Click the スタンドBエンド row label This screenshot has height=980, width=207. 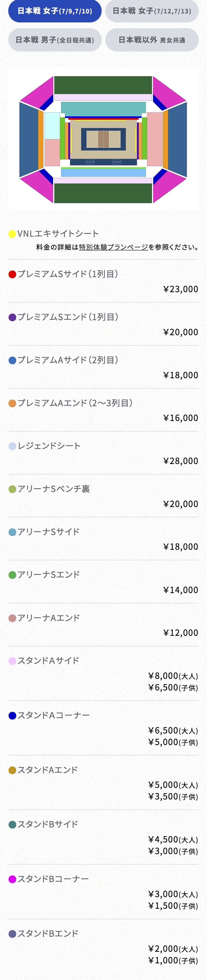[x=48, y=934]
